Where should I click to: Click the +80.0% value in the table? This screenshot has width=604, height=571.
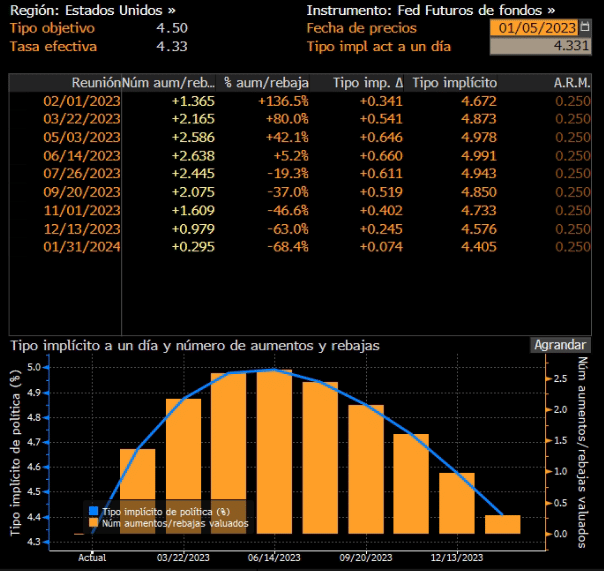pyautogui.click(x=287, y=119)
